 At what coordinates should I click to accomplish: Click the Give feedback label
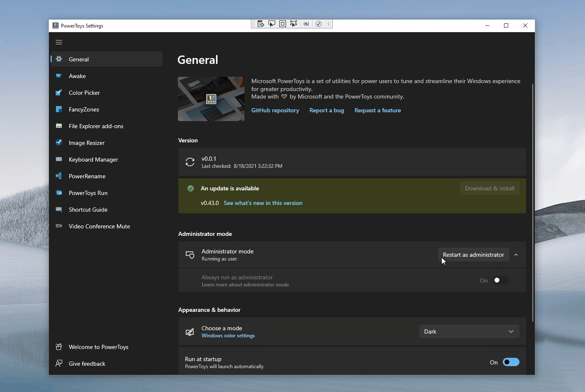[87, 364]
